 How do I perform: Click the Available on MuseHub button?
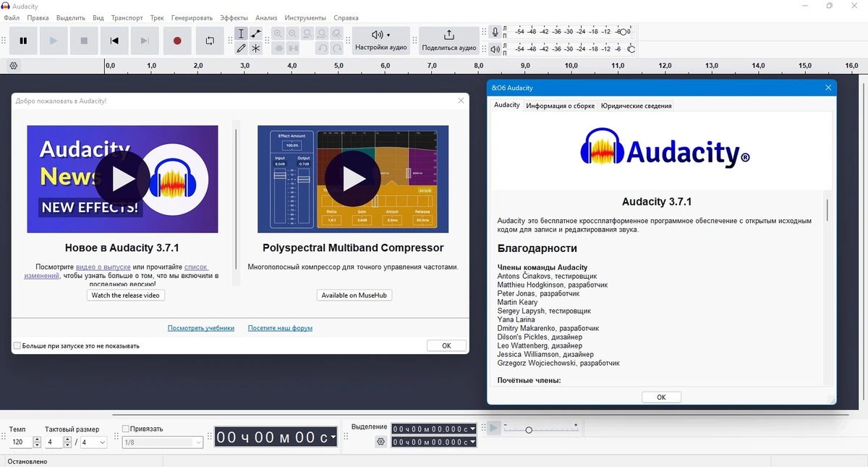pos(354,295)
